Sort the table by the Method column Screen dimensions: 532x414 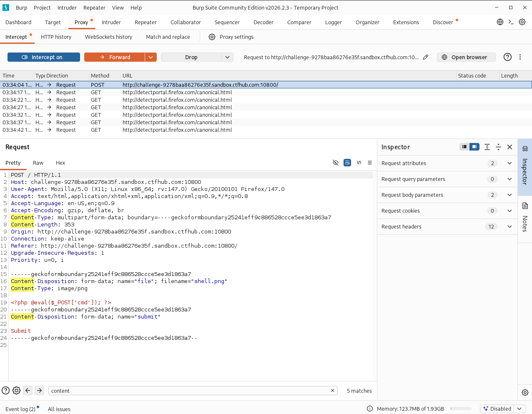click(x=104, y=75)
